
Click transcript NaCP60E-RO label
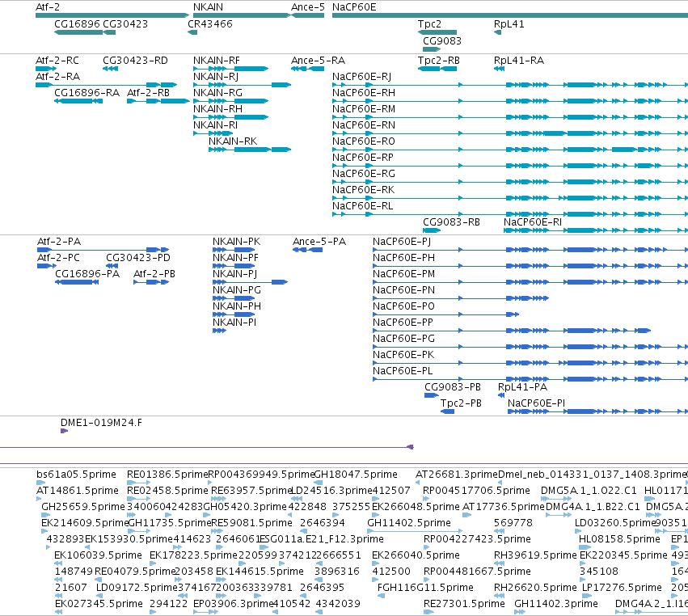pyautogui.click(x=363, y=141)
